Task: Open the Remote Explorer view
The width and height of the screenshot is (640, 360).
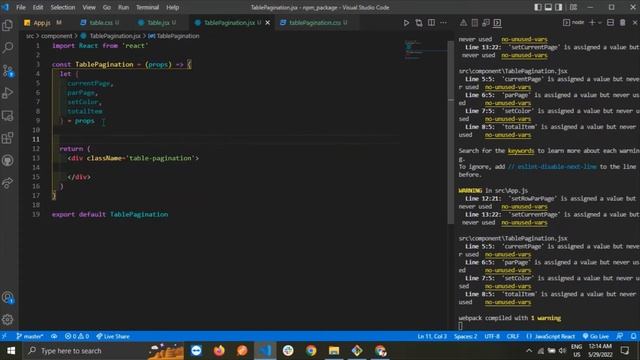Action: 8,116
